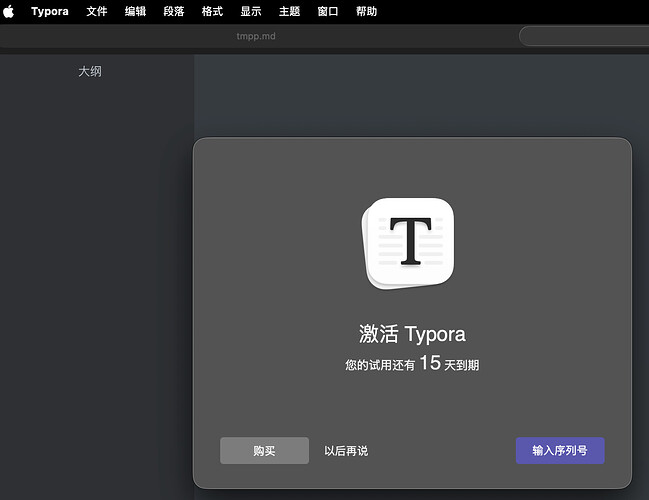649x500 pixels.
Task: Open the 窗口 menu
Action: coord(328,11)
